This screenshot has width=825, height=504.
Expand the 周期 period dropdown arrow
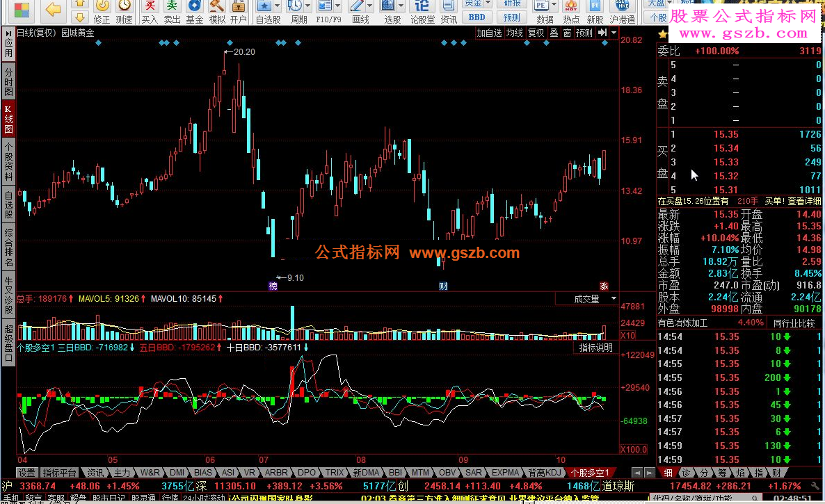[307, 6]
